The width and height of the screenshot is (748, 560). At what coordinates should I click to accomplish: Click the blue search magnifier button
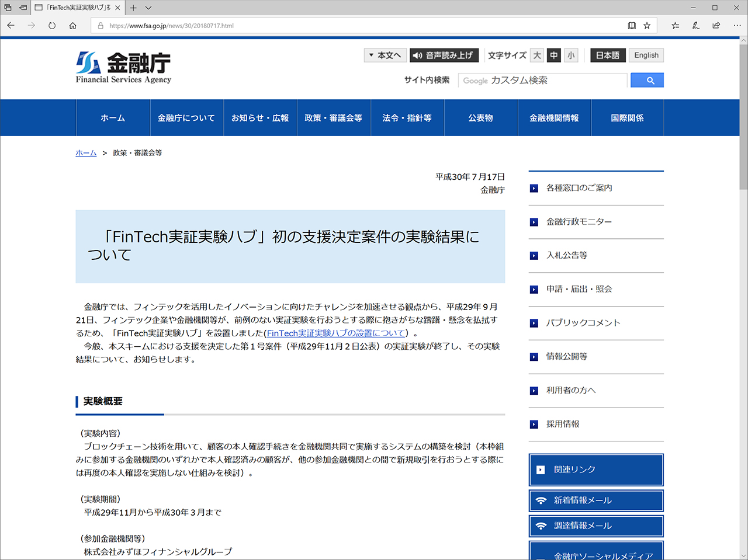point(647,80)
